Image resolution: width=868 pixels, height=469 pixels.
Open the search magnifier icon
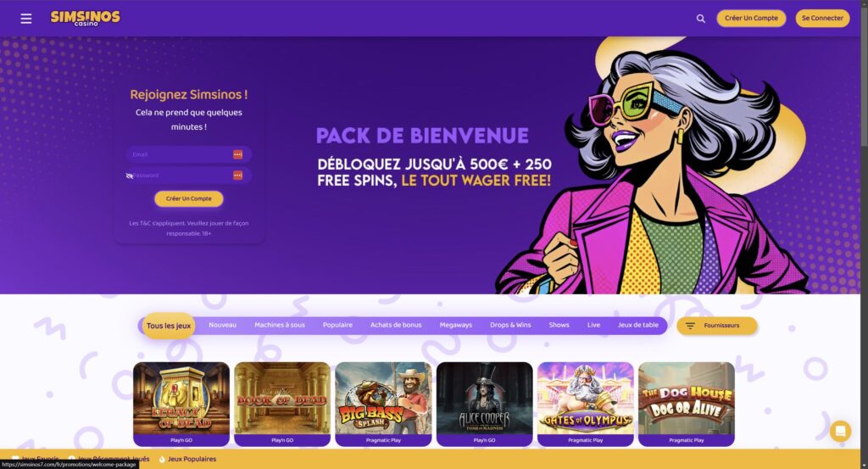coord(701,19)
